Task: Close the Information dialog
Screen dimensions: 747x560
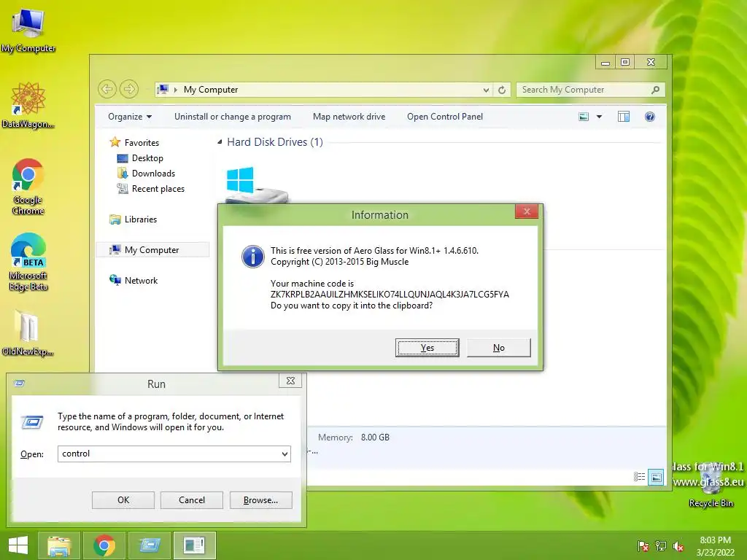Action: (527, 211)
